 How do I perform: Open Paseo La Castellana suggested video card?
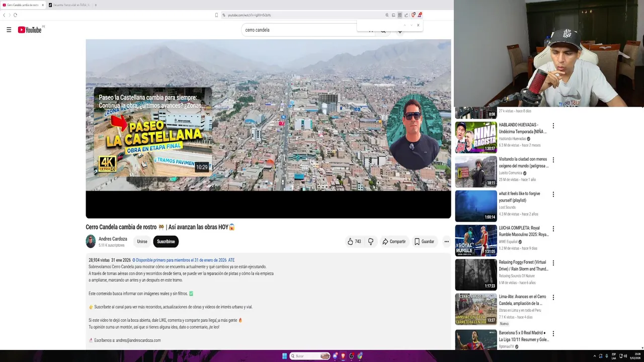click(x=152, y=132)
